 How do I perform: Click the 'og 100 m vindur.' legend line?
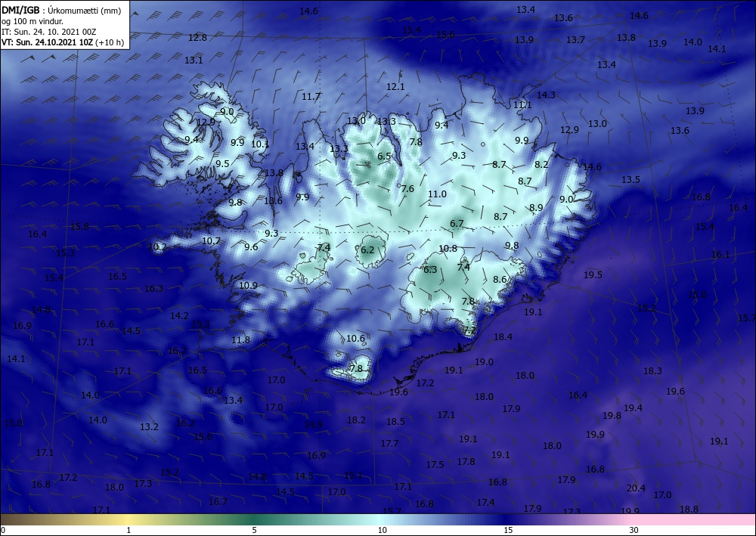click(x=33, y=21)
